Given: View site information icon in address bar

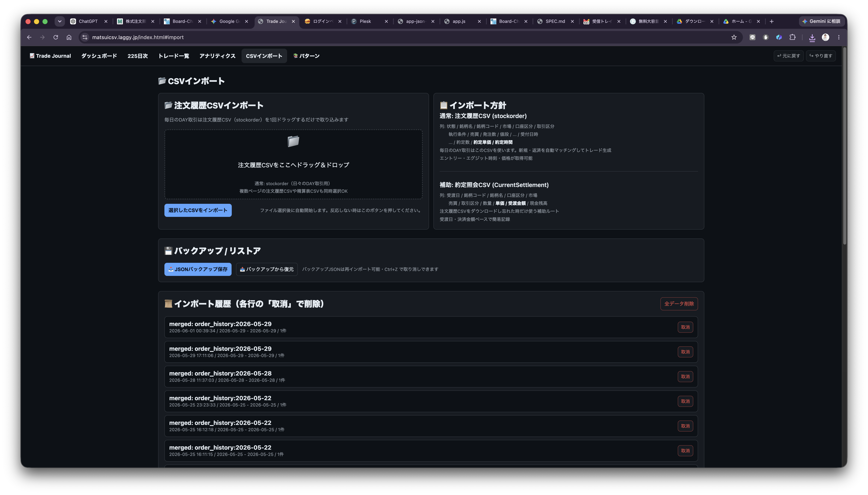Looking at the screenshot, I should [x=85, y=37].
